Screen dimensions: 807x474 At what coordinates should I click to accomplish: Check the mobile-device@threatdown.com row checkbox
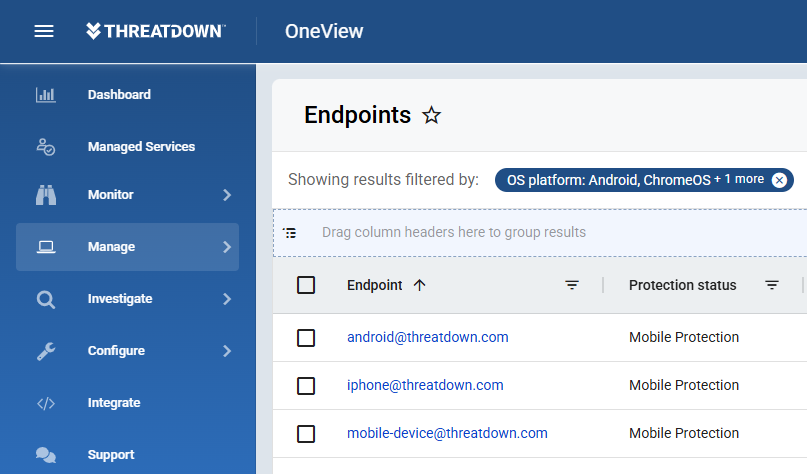[x=306, y=434]
